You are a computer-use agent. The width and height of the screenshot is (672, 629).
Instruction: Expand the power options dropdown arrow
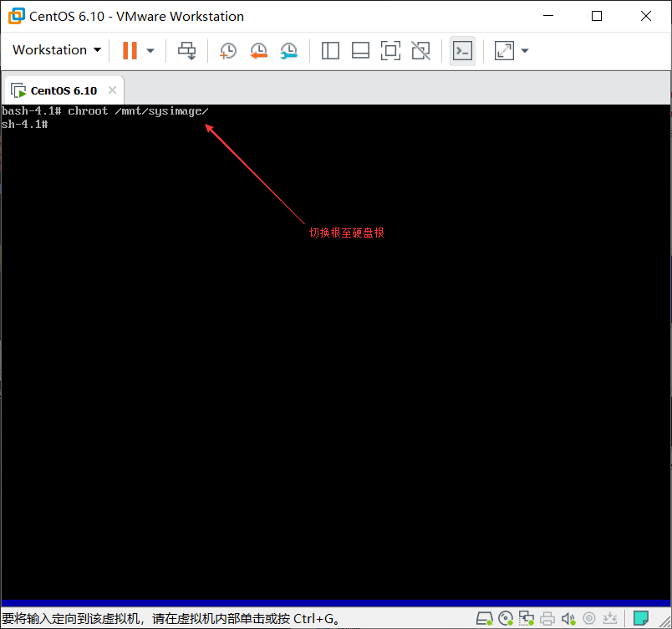pyautogui.click(x=150, y=50)
